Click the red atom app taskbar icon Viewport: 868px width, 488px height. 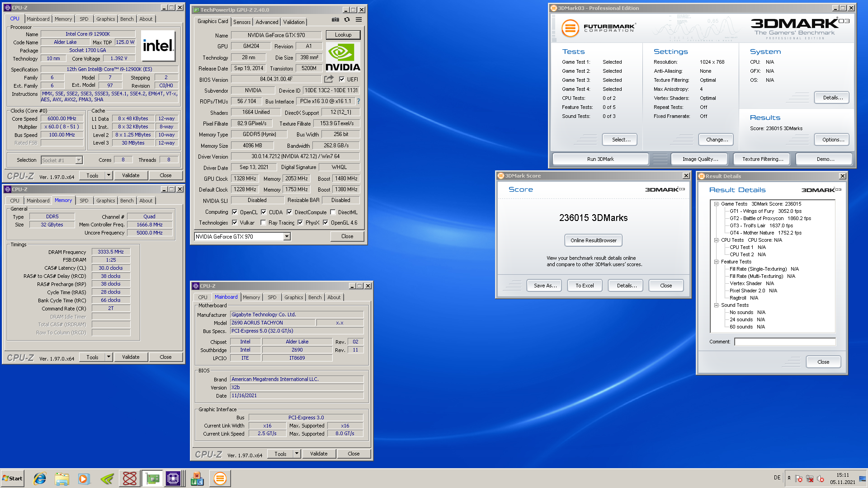130,479
